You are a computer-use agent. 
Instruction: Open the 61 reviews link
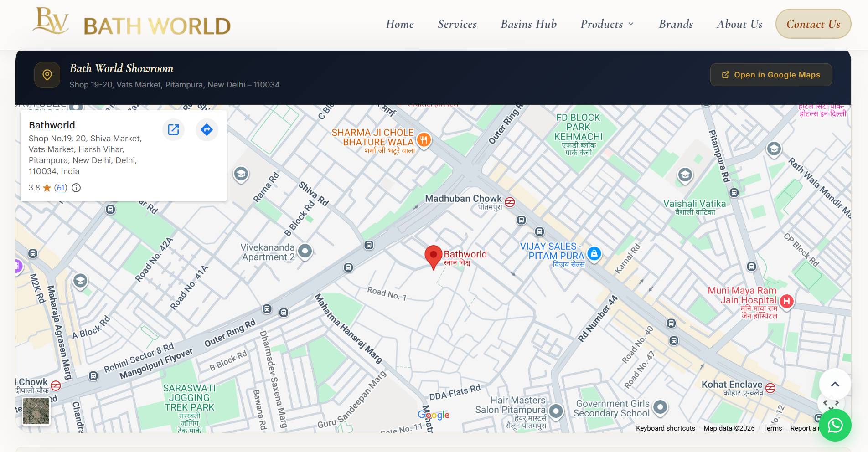61,188
